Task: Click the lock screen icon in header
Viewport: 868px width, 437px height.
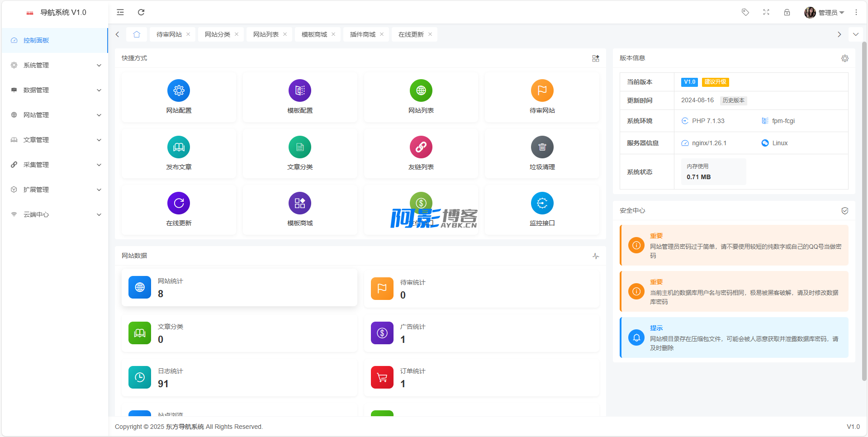Action: (x=787, y=12)
